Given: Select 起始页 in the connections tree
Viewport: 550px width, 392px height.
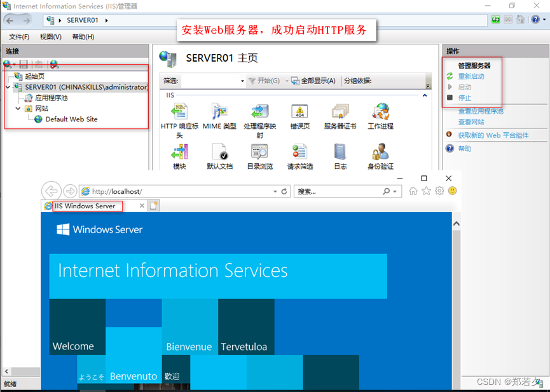Looking at the screenshot, I should click(35, 76).
